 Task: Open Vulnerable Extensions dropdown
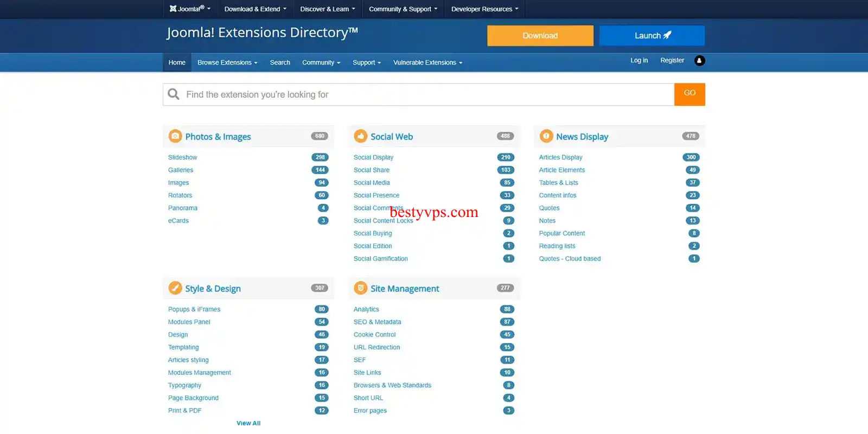(x=427, y=62)
